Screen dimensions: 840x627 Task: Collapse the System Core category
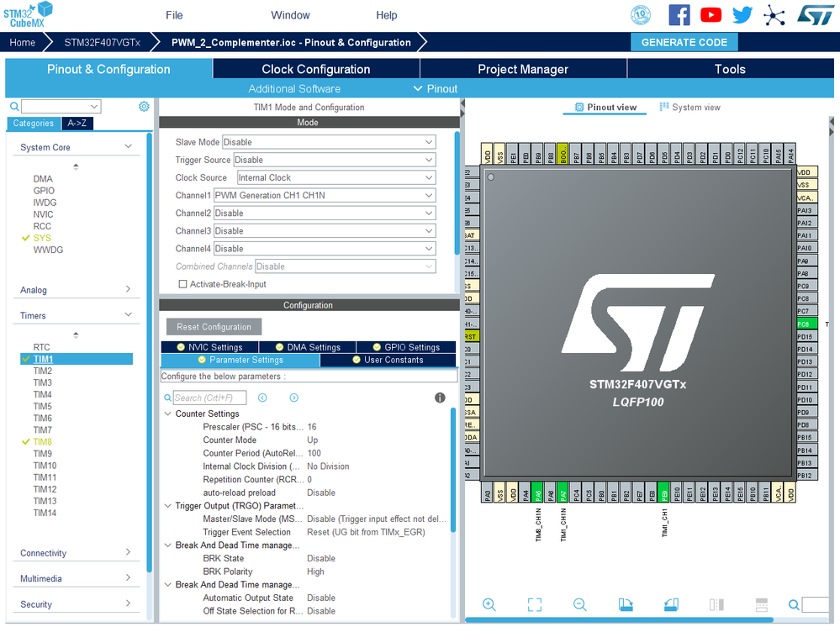tap(128, 146)
